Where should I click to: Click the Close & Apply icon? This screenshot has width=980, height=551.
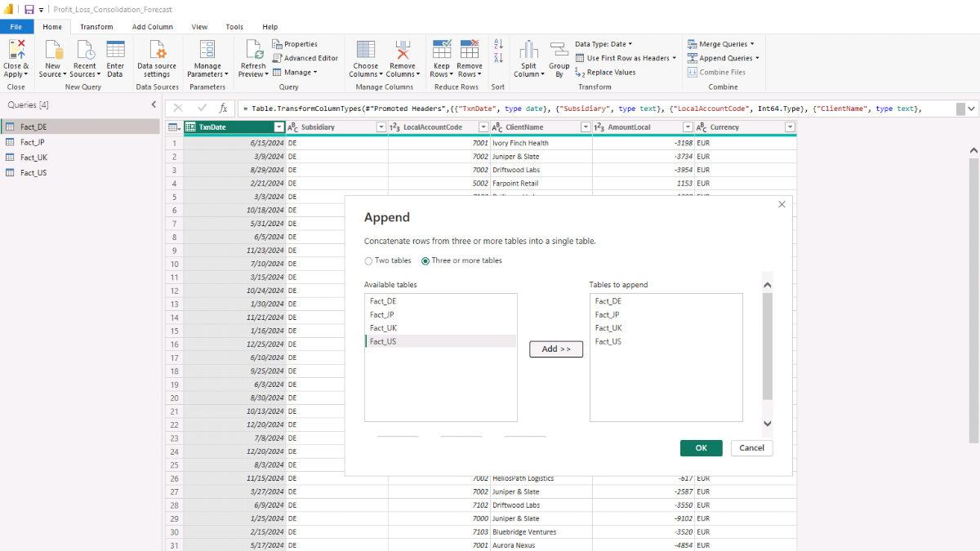(16, 51)
